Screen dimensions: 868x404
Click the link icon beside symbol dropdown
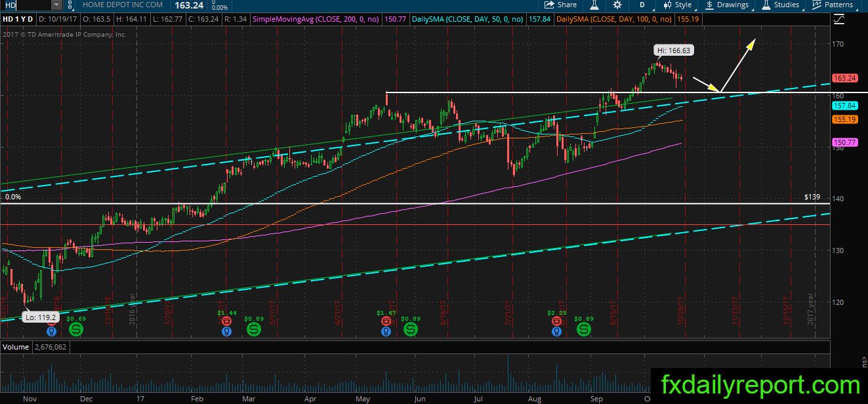click(x=70, y=5)
